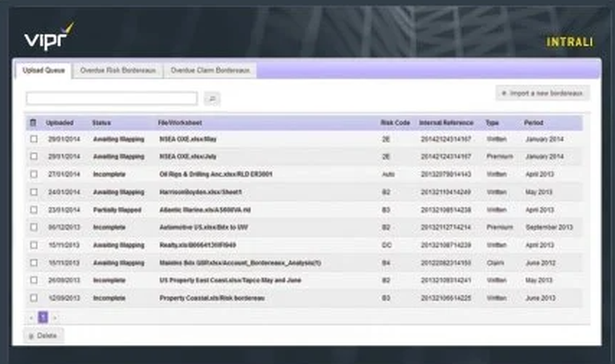Image resolution: width=615 pixels, height=364 pixels.
Task: Select checkbox for May 2013 B2 Awaiting Mapping row
Action: point(34,192)
